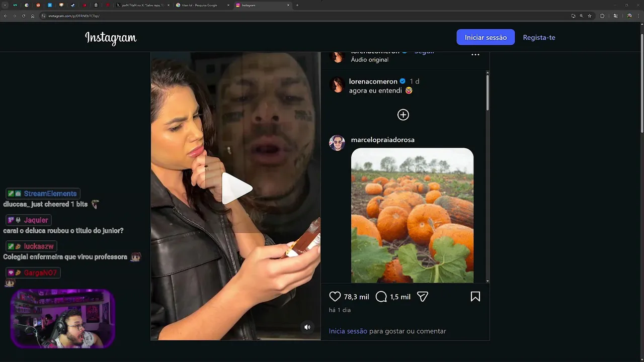Click the browser home icon
Viewport: 644px width, 362px height.
(x=33, y=16)
